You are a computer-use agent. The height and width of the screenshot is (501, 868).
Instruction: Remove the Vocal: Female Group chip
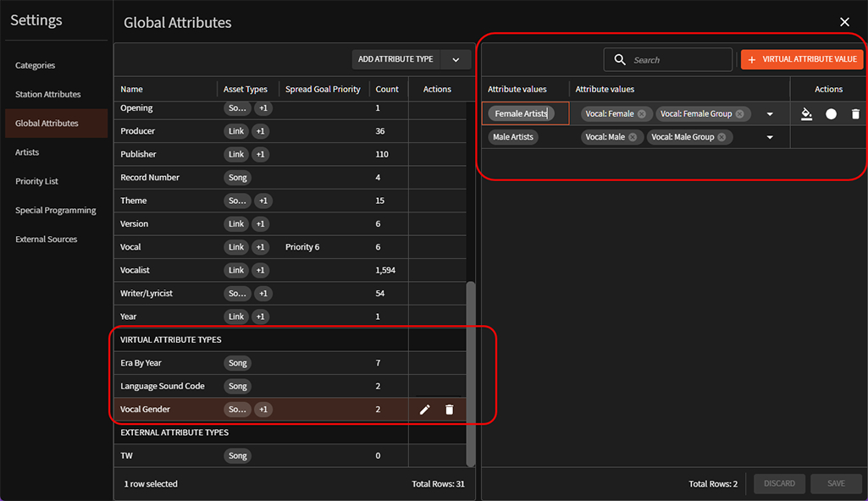(739, 114)
